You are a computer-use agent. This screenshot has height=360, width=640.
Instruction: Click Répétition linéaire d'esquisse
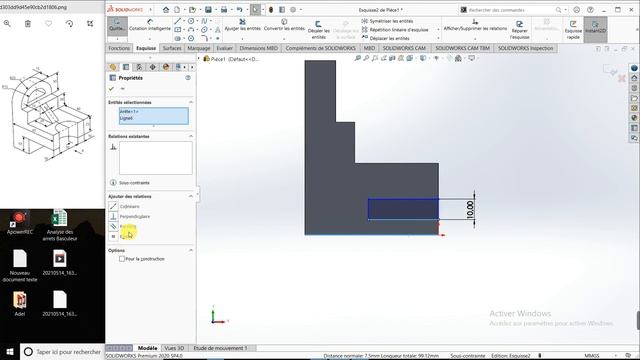point(395,29)
